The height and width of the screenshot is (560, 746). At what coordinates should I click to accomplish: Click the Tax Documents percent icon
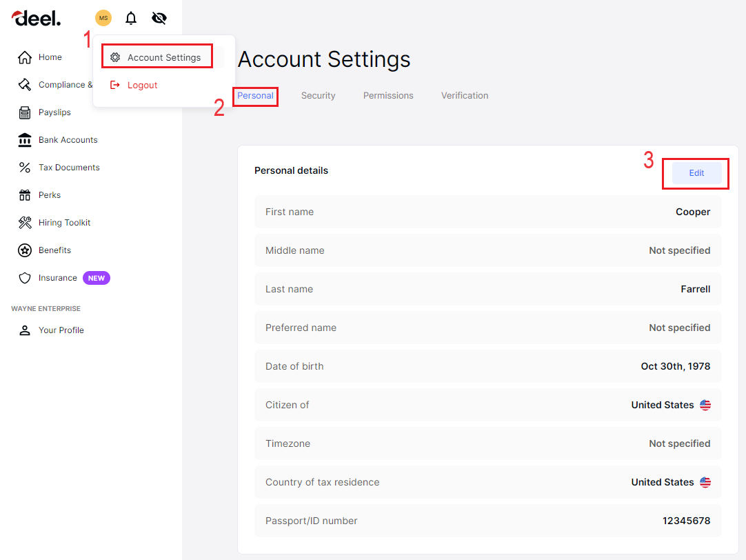click(24, 167)
